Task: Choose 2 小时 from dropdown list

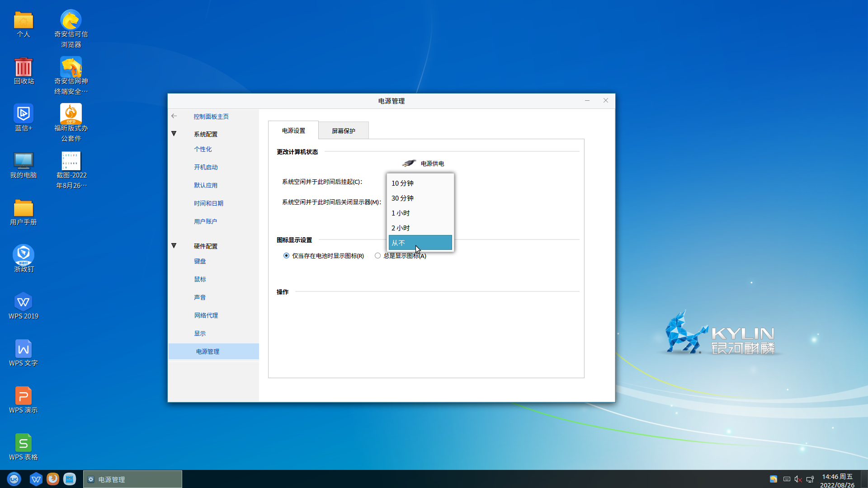Action: click(x=420, y=228)
